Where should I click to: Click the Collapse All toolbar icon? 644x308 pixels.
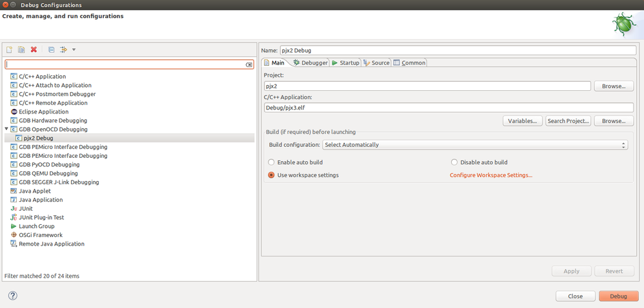pos(52,50)
